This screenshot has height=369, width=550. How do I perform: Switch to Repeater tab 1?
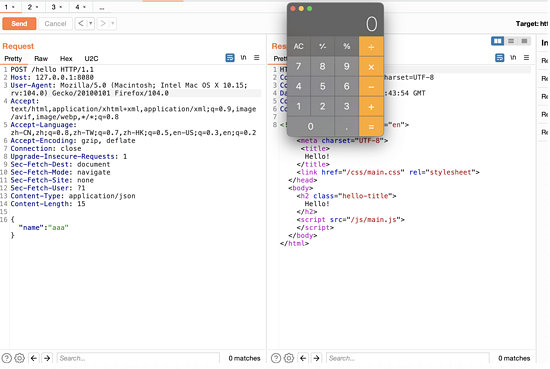(10, 7)
